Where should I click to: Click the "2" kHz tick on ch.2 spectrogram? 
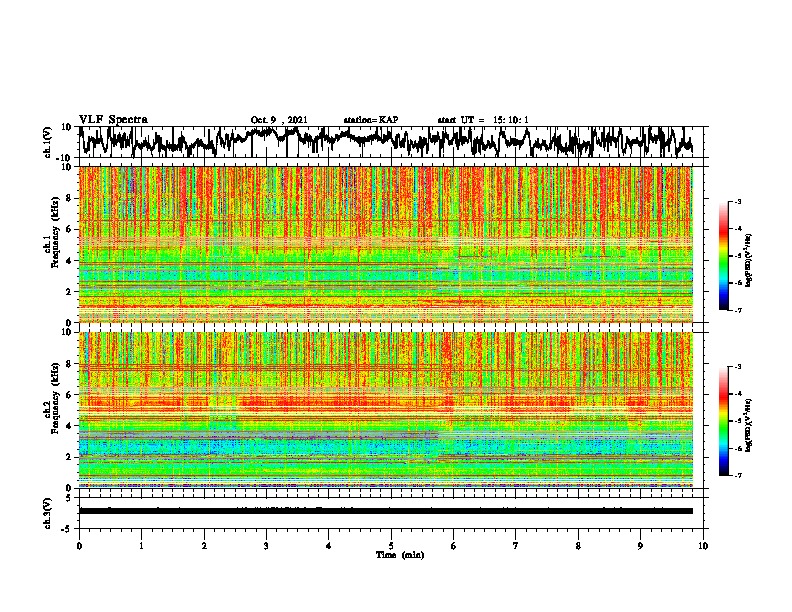[x=69, y=457]
